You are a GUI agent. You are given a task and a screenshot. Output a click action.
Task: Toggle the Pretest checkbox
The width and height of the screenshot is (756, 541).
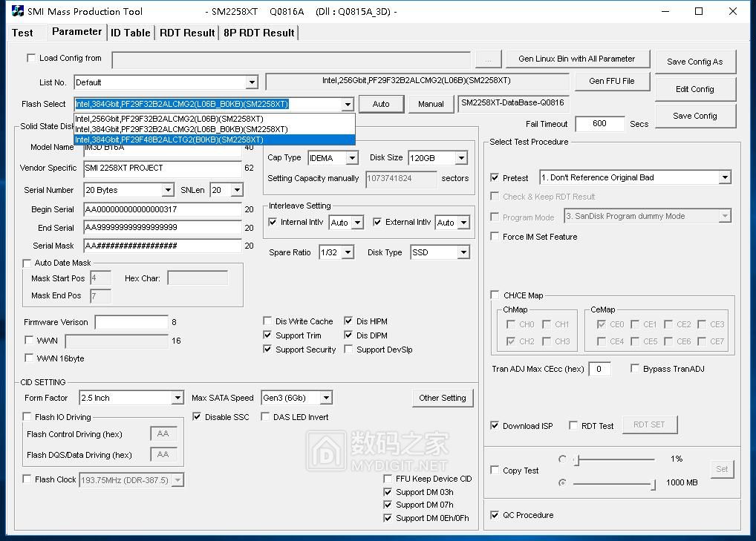coord(495,178)
